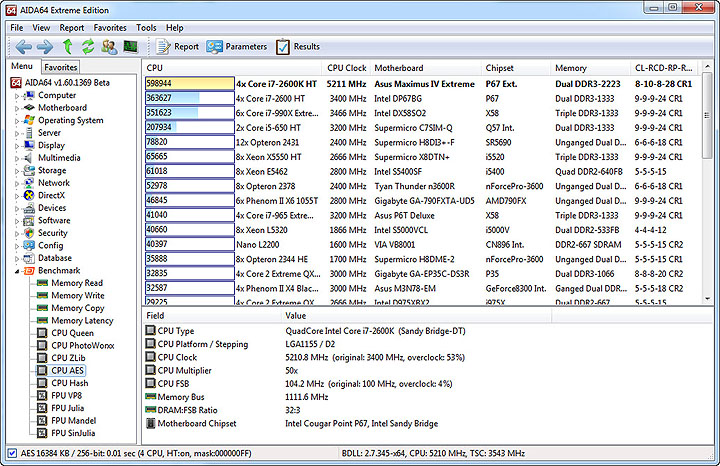The image size is (720, 466).
Task: Open benchmark Parameters
Action: click(236, 46)
